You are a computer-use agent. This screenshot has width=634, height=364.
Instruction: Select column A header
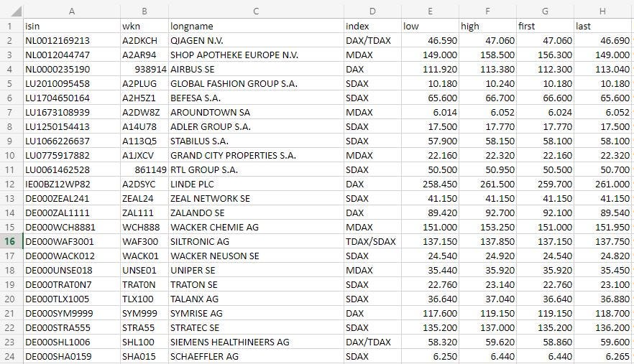click(72, 11)
